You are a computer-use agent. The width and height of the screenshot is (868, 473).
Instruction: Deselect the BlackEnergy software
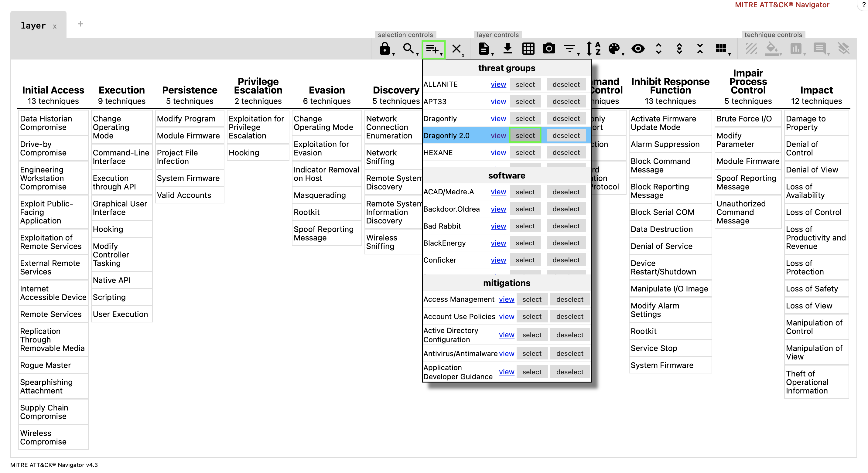click(566, 243)
